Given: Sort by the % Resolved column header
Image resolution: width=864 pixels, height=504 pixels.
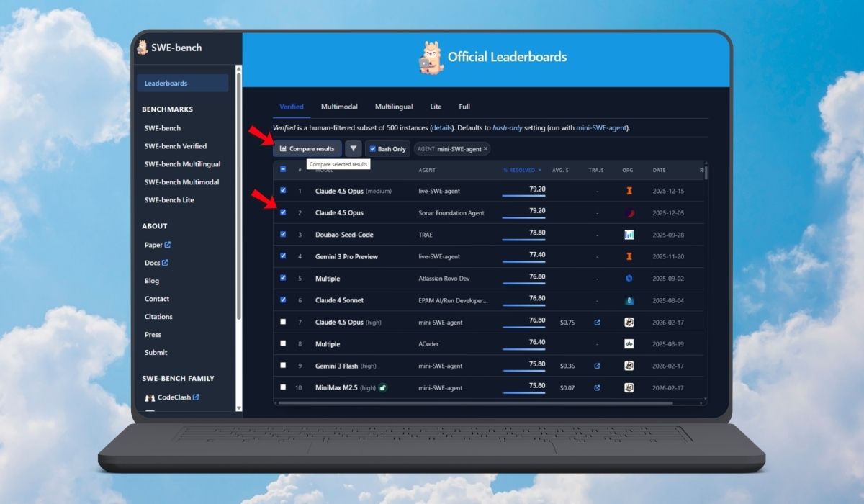Looking at the screenshot, I should [x=523, y=171].
